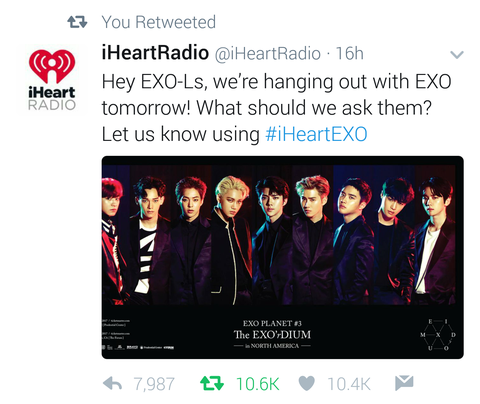Click gray retweet icon beside You Retweeted
The width and height of the screenshot is (480, 404).
point(77,22)
